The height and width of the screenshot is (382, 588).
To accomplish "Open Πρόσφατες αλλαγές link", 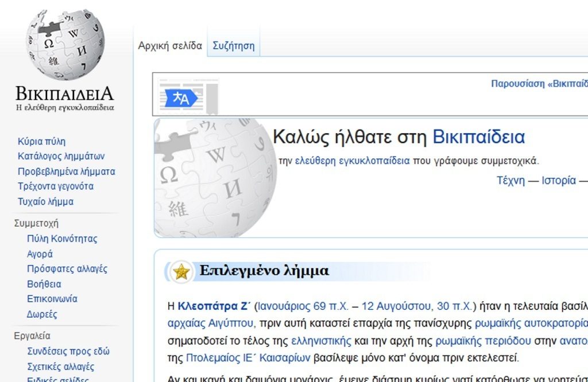I will pyautogui.click(x=67, y=268).
